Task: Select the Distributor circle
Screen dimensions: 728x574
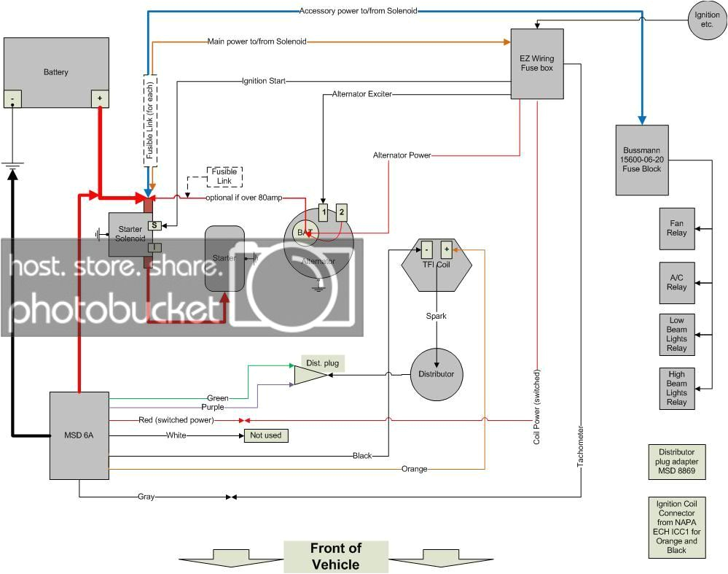Action: click(x=437, y=374)
